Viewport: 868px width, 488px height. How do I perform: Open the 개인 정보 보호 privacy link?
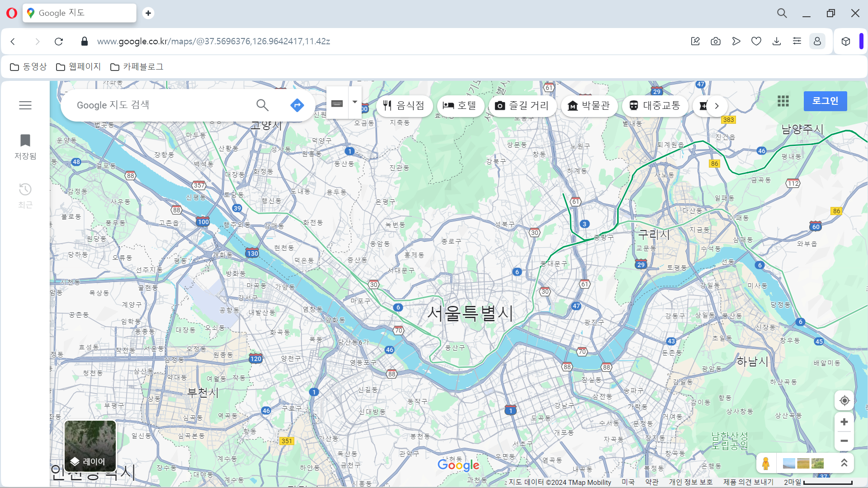690,482
